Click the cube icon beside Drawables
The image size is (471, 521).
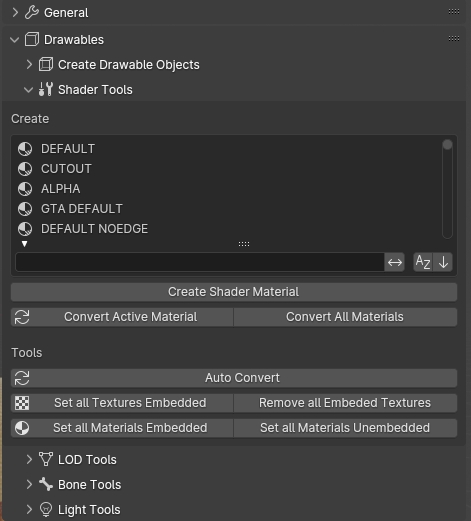(x=32, y=40)
